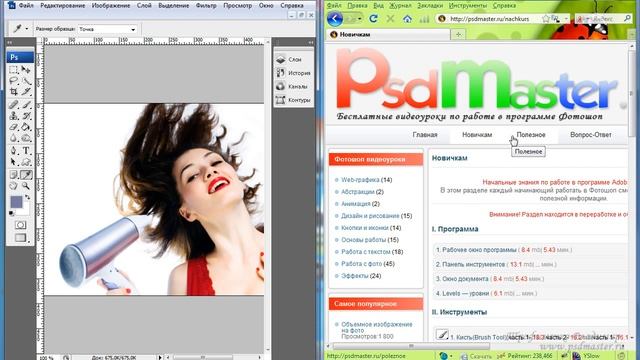Click the browser address bar
This screenshot has width=640, height=360.
pos(490,19)
